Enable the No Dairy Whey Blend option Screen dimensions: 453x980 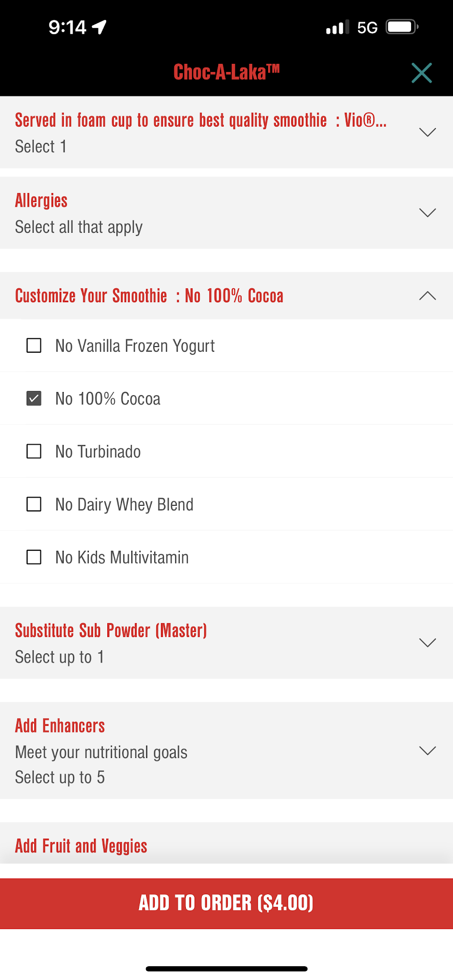34,504
